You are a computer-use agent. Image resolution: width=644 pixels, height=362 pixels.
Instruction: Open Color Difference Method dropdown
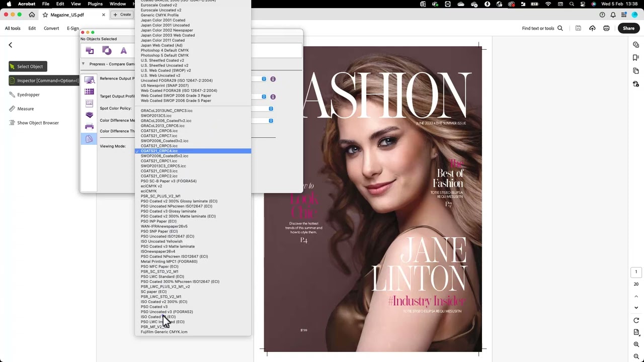[x=271, y=121]
